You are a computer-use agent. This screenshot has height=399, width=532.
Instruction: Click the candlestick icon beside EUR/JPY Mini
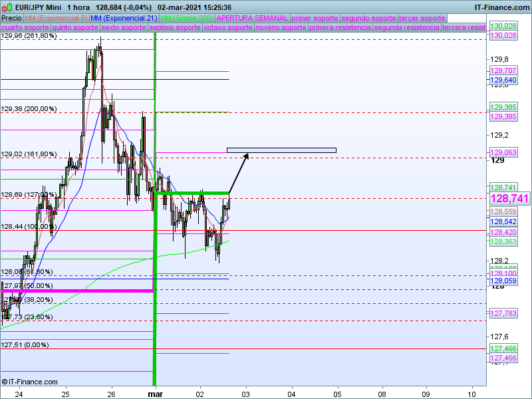(x=7, y=7)
